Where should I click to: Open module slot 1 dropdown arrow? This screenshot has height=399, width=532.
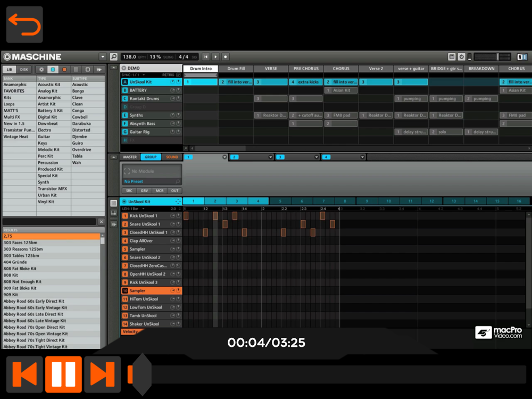[225, 157]
